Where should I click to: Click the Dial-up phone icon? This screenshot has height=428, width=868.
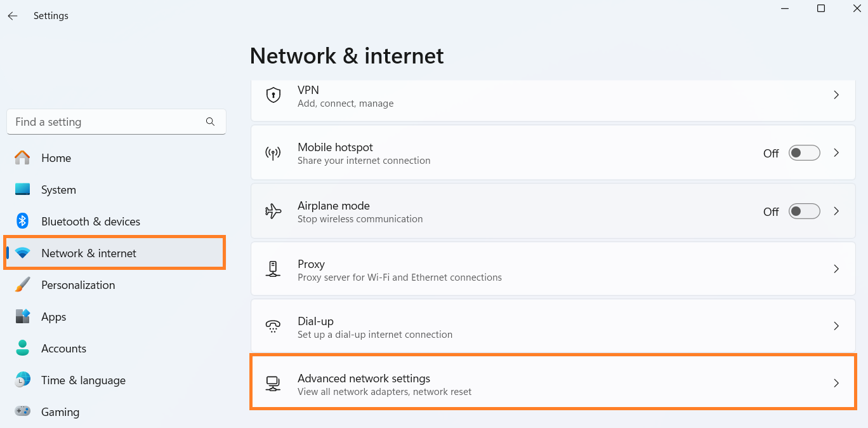[273, 326]
